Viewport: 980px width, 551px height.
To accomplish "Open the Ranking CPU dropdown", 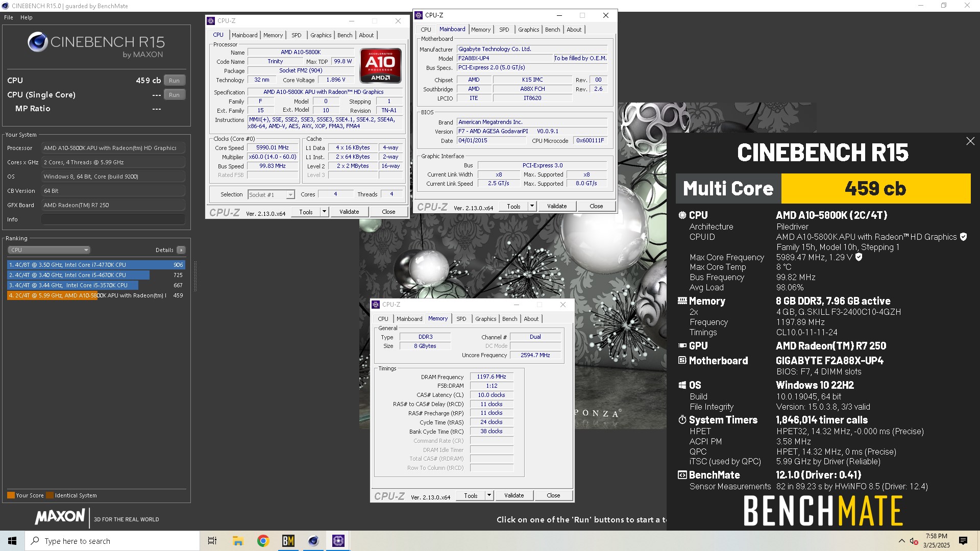I will (49, 250).
